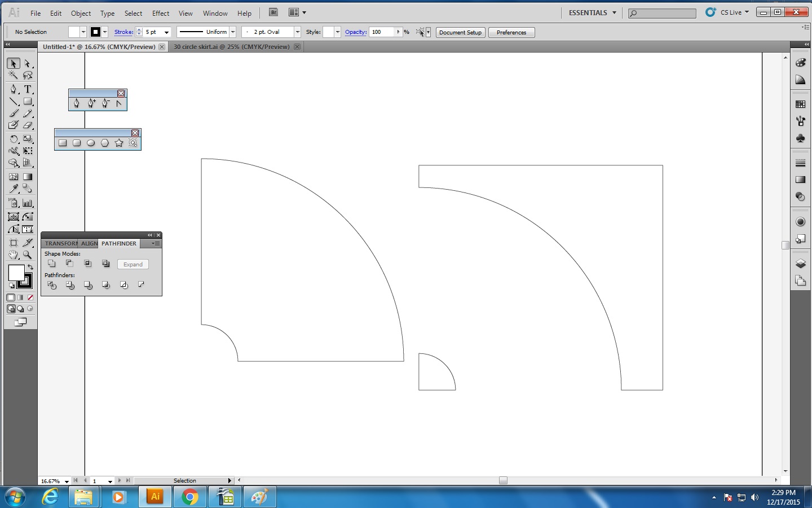This screenshot has height=508, width=812.
Task: Switch to TRANSFORM panel tab
Action: pyautogui.click(x=61, y=243)
